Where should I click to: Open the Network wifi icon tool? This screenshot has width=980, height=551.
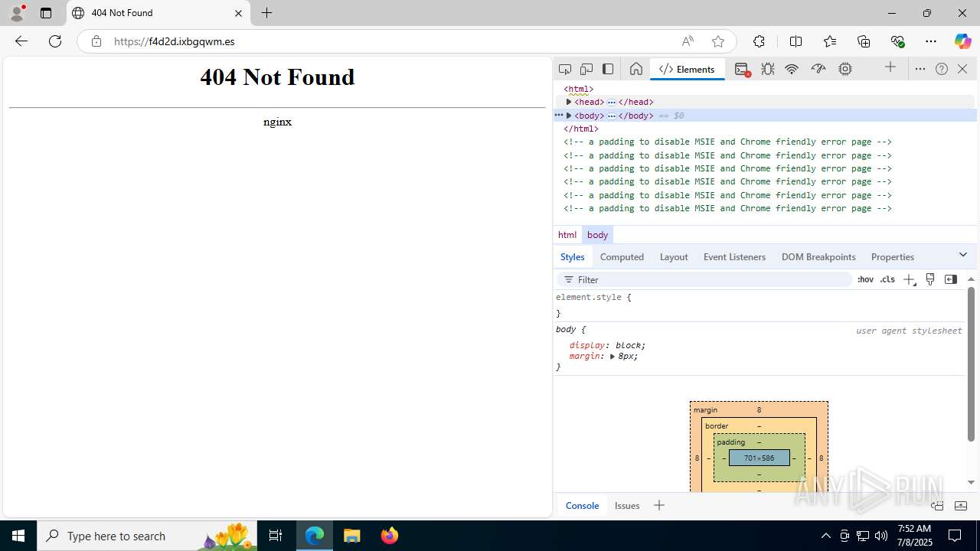pyautogui.click(x=792, y=69)
